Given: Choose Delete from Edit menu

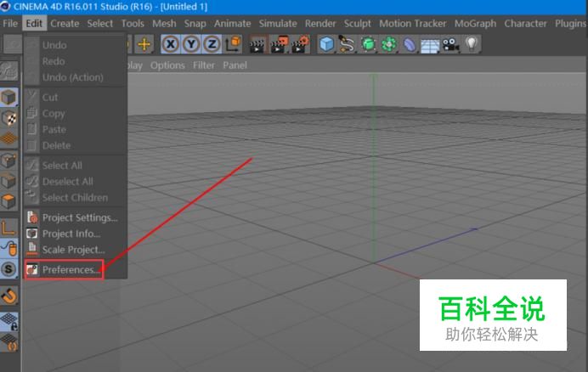Looking at the screenshot, I should (75, 145).
